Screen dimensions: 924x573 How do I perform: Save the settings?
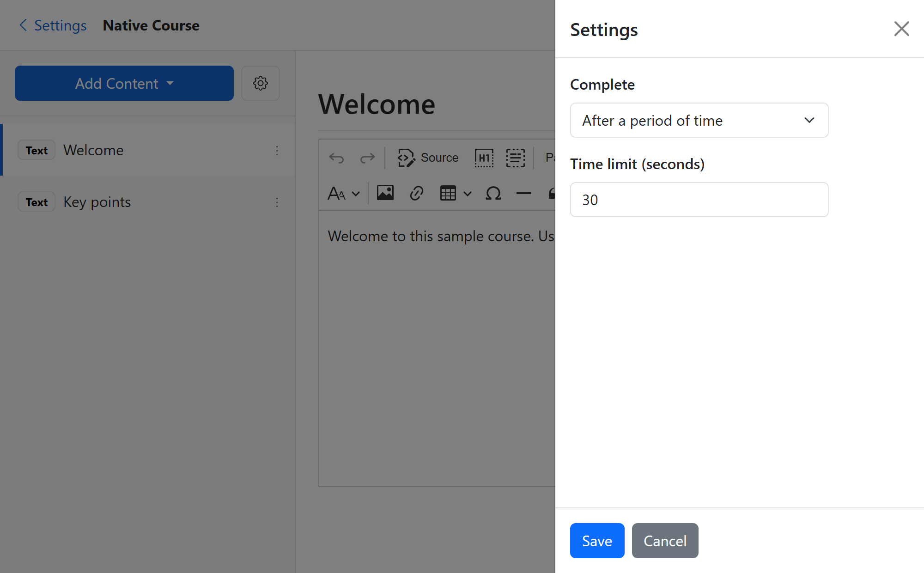[597, 541]
